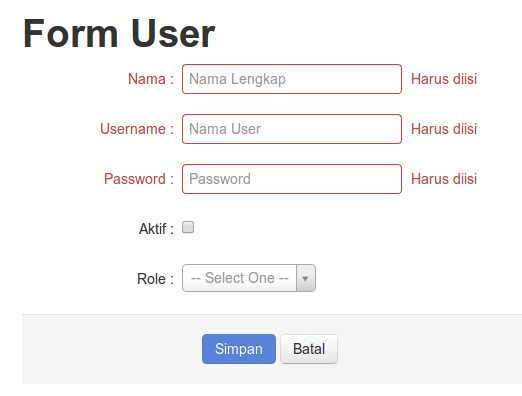Focus the Nama User text field
Viewport: 522px width, 396px height.
(292, 129)
